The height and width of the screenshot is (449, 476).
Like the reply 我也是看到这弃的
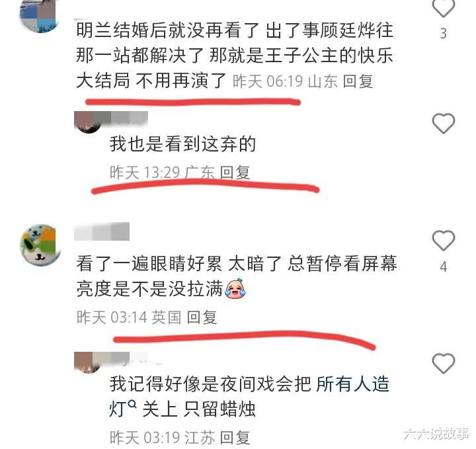click(x=443, y=123)
